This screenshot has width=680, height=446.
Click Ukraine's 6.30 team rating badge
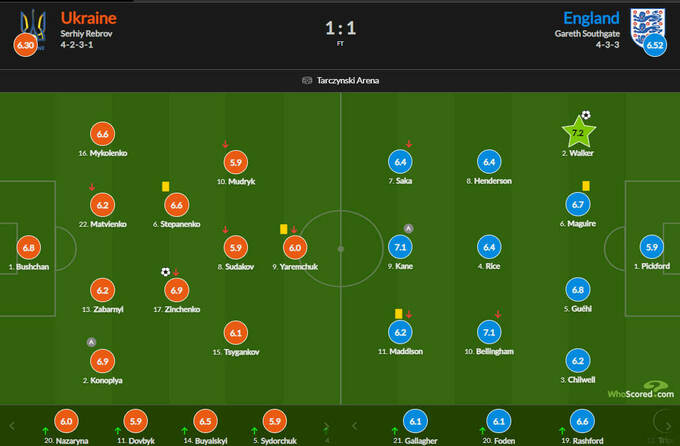22,45
